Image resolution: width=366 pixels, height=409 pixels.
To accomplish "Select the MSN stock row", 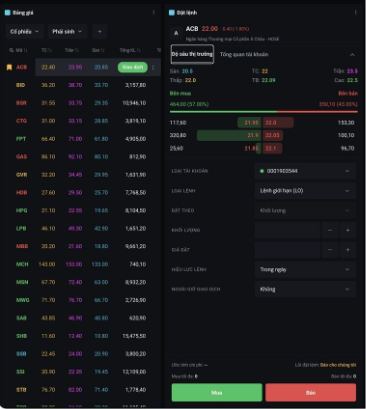I will coord(81,282).
